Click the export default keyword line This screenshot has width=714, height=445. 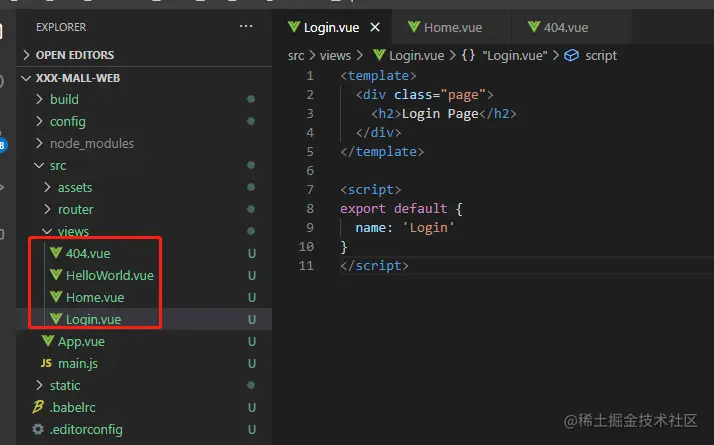401,209
